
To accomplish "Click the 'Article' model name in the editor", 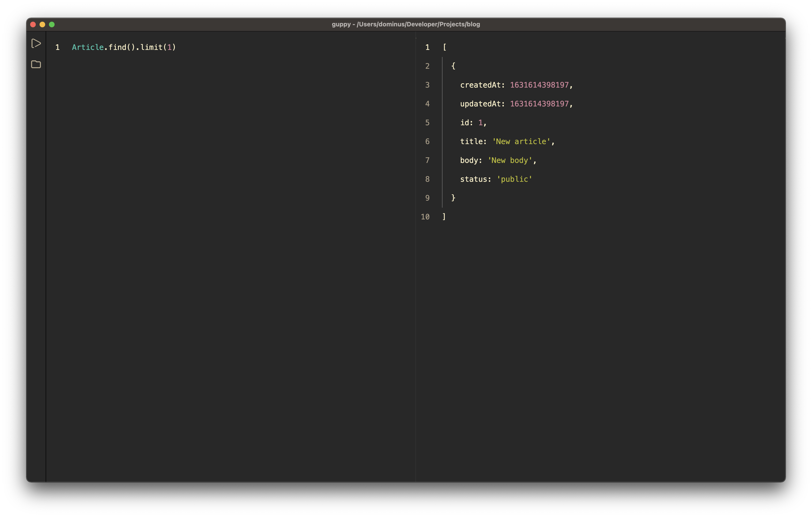I will coord(88,47).
